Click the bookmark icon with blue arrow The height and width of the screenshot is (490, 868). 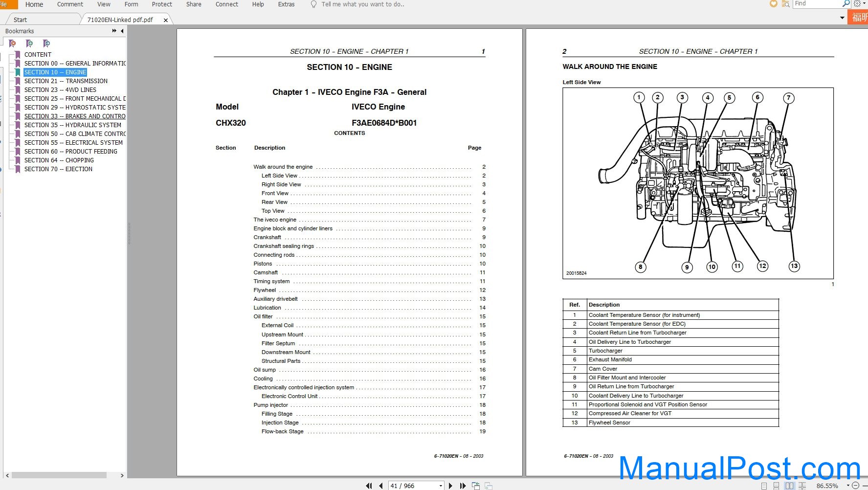pyautogui.click(x=46, y=44)
